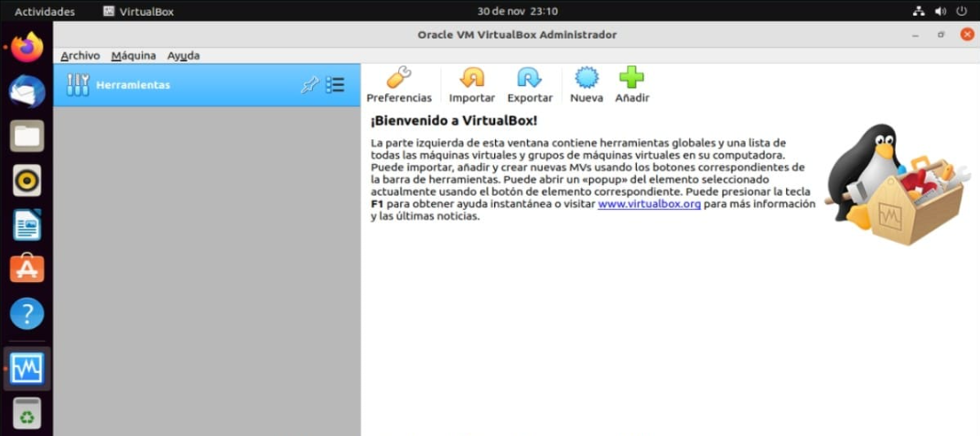Maximize the VirtualBox window

click(x=941, y=35)
